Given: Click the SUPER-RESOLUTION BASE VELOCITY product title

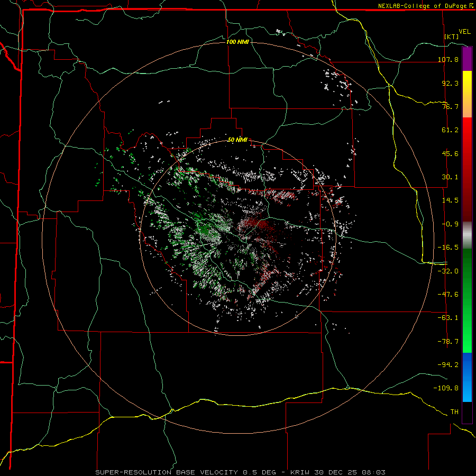Looking at the screenshot, I should coord(167,472).
